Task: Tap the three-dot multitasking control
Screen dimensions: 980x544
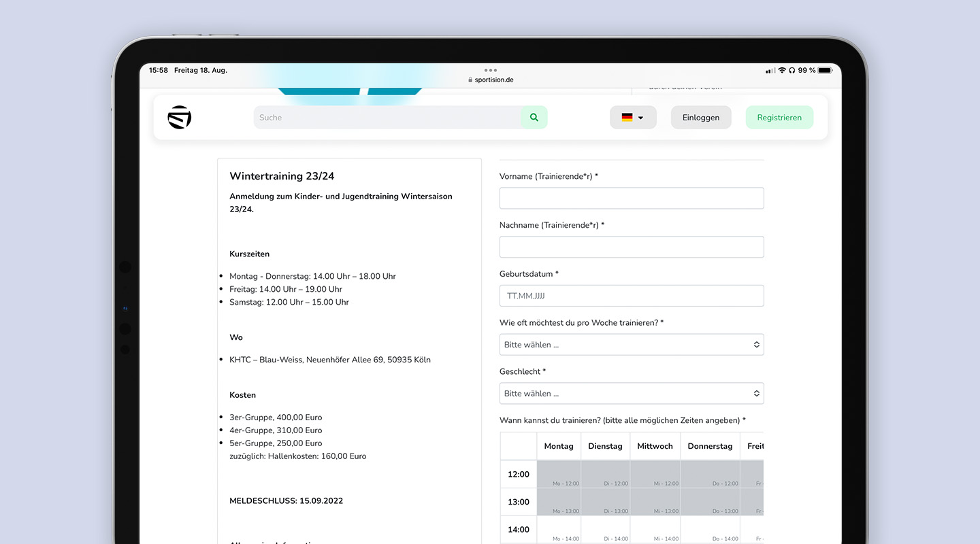Action: pos(490,70)
